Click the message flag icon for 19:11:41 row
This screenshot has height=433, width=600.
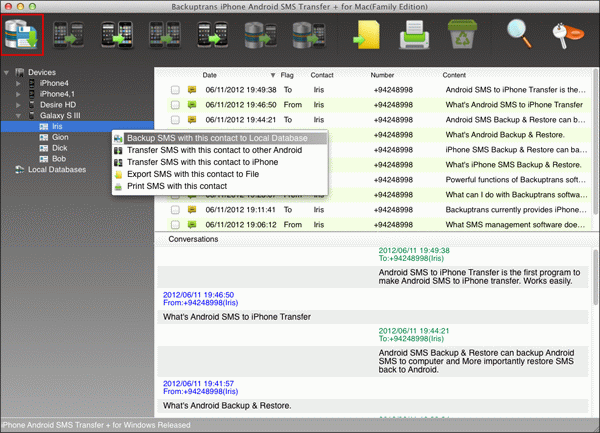(x=192, y=210)
